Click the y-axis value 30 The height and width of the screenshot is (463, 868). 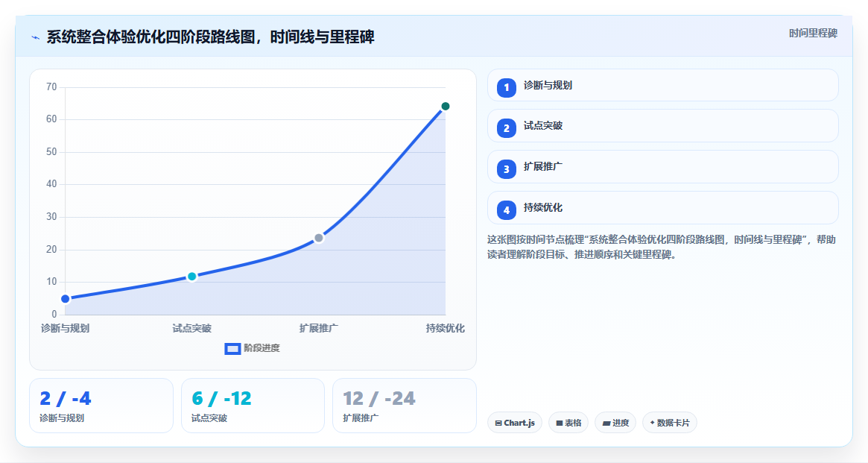point(51,216)
